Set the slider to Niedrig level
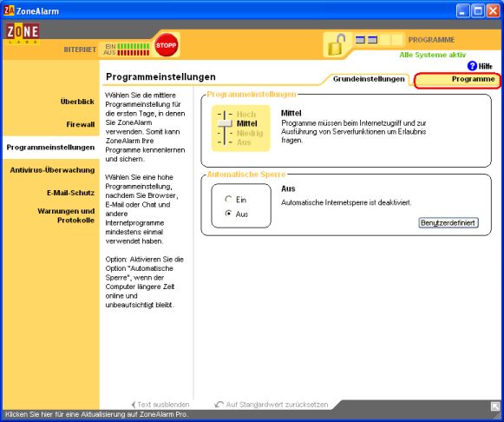The width and height of the screenshot is (504, 422). point(250,133)
